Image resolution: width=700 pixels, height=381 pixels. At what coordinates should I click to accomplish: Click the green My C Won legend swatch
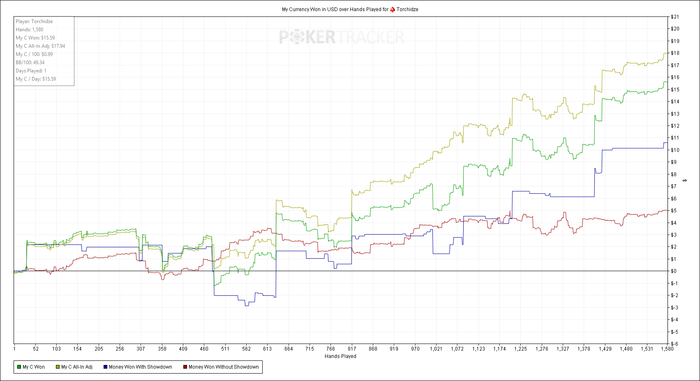coord(19,367)
